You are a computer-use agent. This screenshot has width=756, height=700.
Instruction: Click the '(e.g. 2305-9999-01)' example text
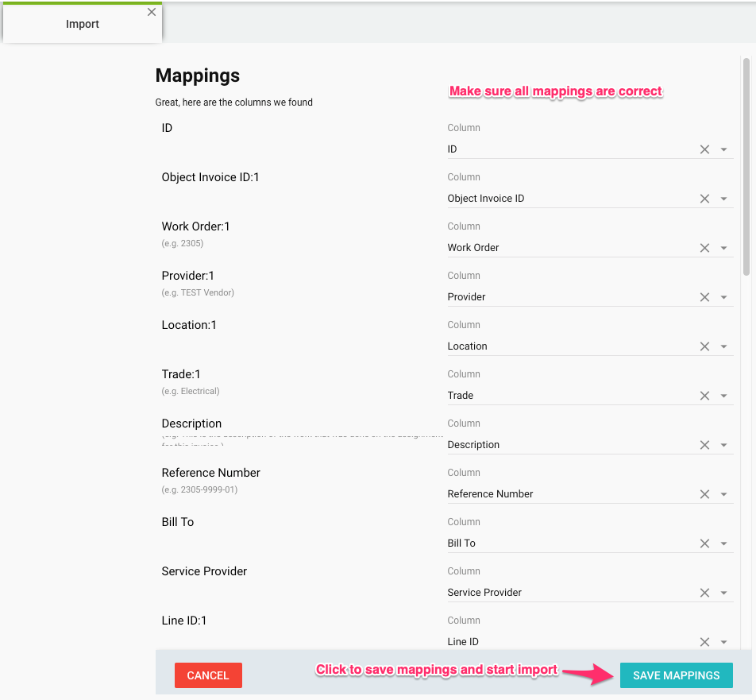tap(199, 489)
